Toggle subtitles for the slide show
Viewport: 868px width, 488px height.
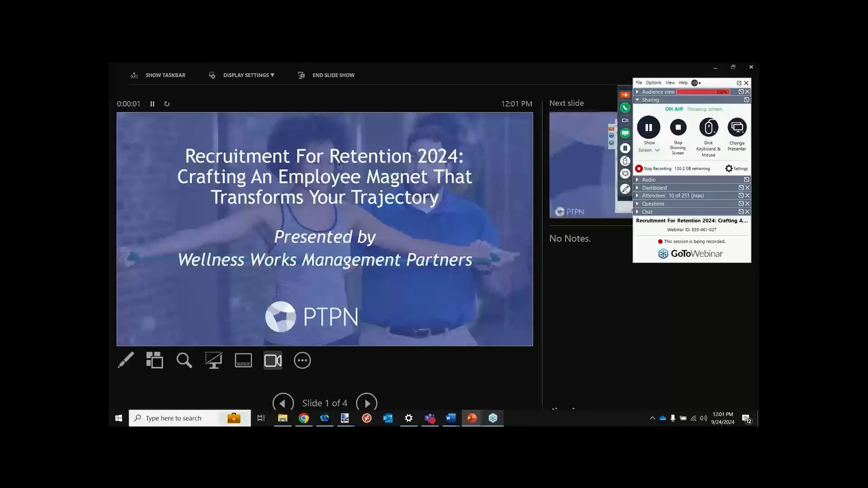pos(243,360)
